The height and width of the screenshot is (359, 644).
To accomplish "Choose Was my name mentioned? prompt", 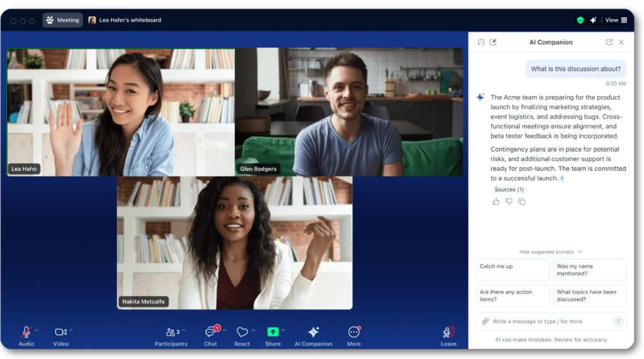I will [590, 270].
